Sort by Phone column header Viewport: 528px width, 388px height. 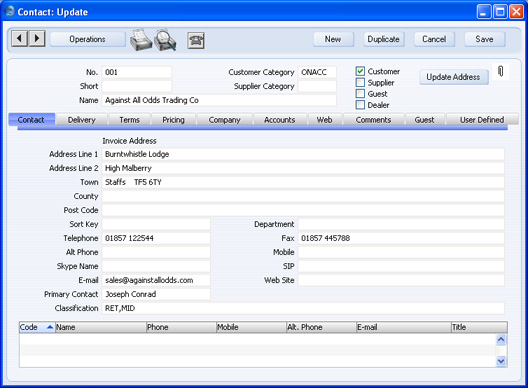[x=181, y=327]
